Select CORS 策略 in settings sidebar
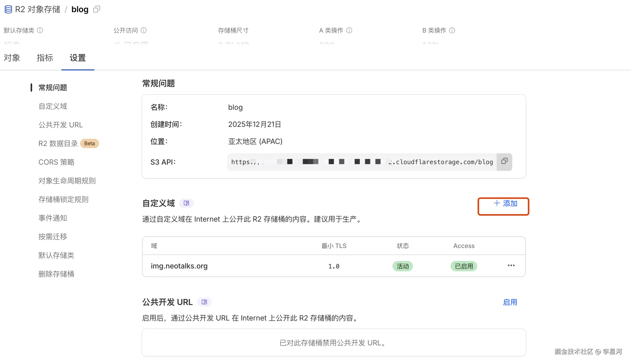 pyautogui.click(x=57, y=162)
